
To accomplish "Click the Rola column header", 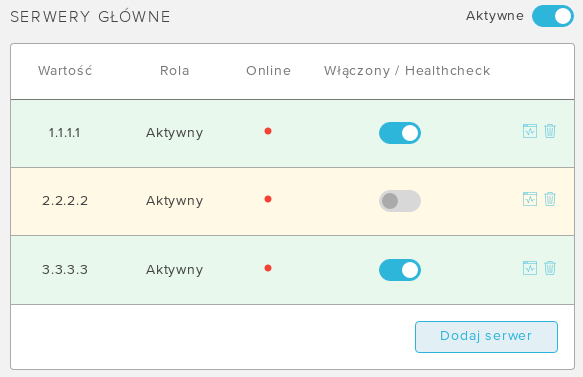I will pos(175,71).
